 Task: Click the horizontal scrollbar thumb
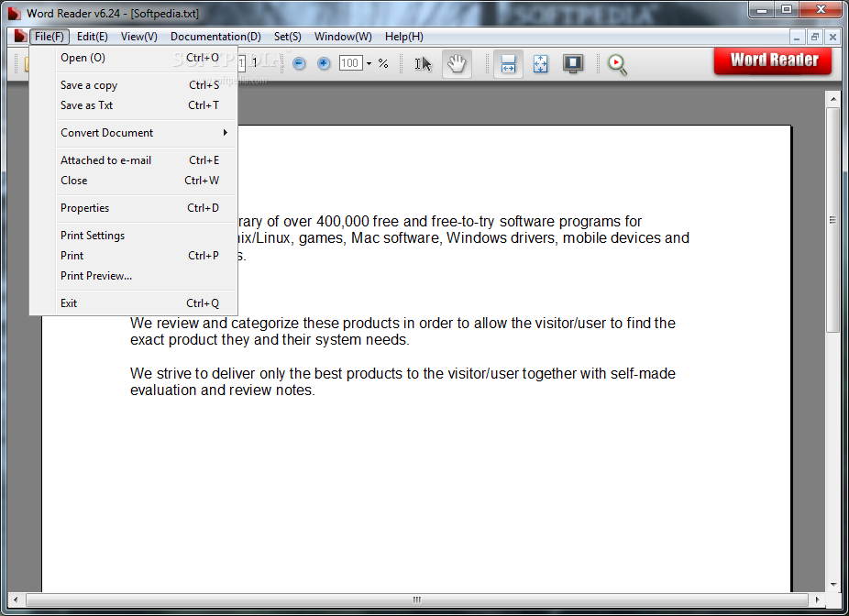(x=417, y=599)
